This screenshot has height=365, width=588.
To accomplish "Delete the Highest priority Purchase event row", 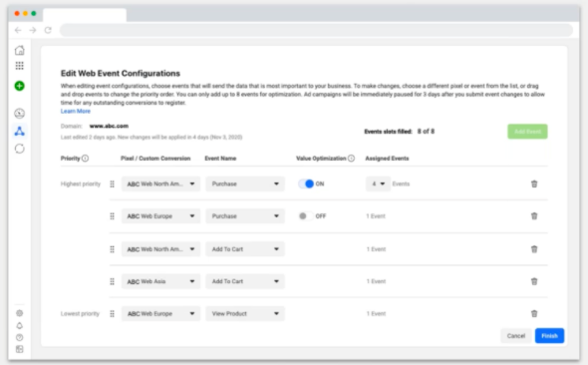I will click(534, 183).
